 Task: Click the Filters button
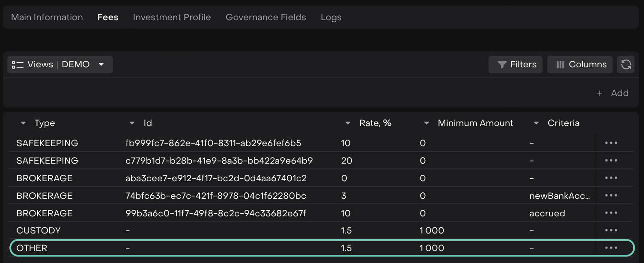coord(516,65)
